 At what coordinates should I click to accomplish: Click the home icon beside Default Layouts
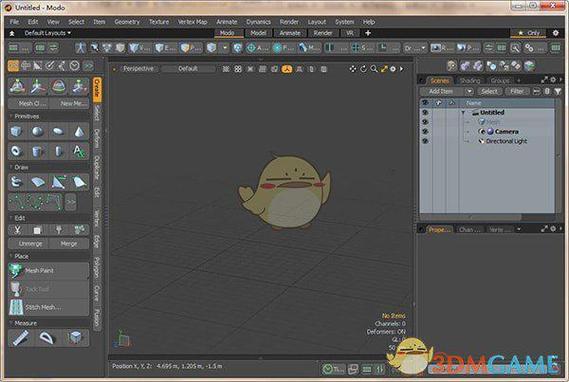[x=12, y=33]
